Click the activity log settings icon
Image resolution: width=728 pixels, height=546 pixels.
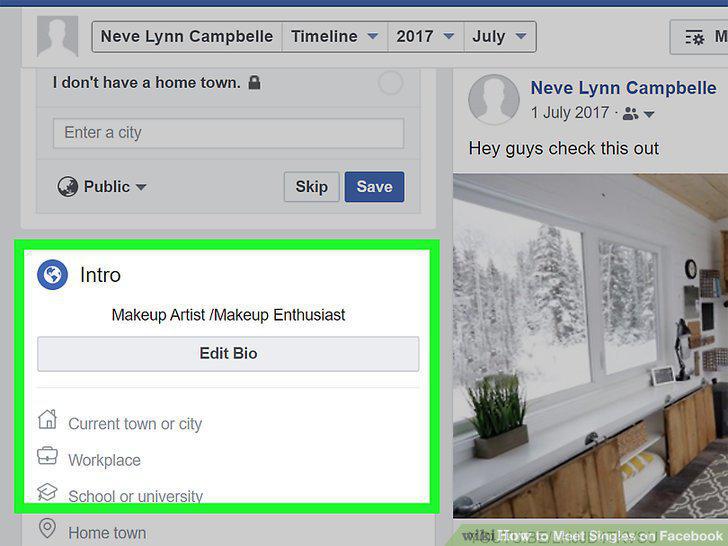click(695, 37)
